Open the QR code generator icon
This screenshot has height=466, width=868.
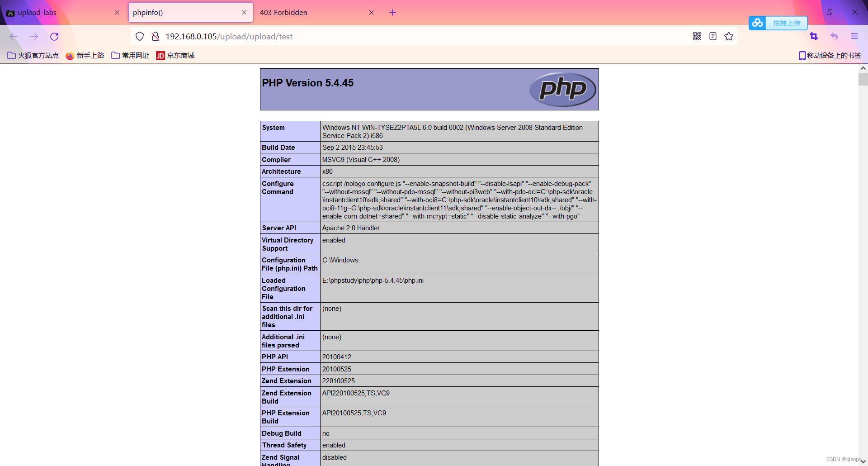pos(697,36)
